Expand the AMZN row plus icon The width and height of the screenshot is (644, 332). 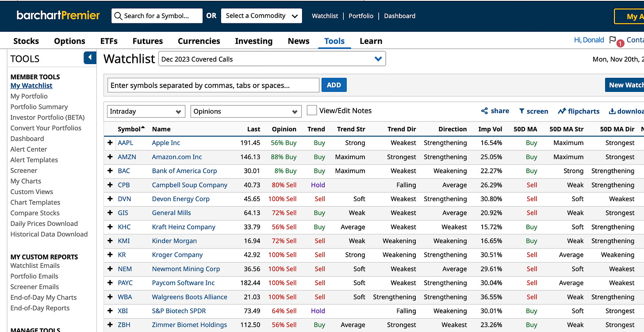coord(110,157)
